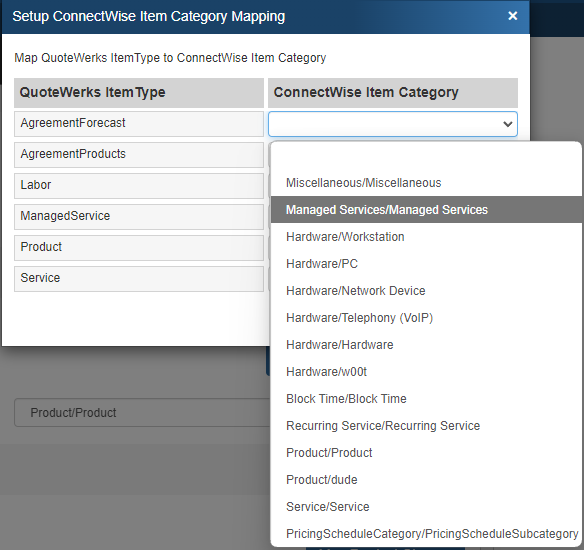
Task: Click the ManagedService item type field
Action: pyautogui.click(x=139, y=217)
